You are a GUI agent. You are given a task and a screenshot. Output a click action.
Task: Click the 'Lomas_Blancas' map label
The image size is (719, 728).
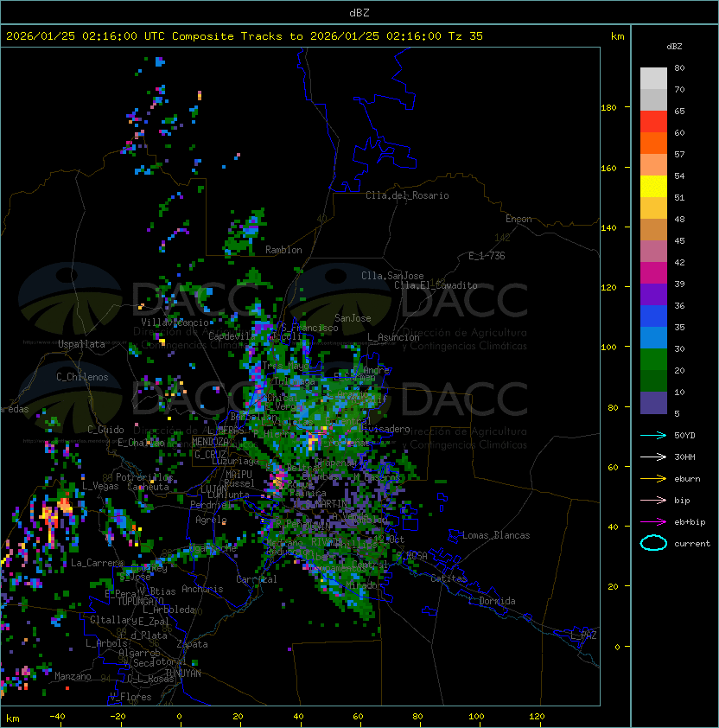pyautogui.click(x=496, y=535)
